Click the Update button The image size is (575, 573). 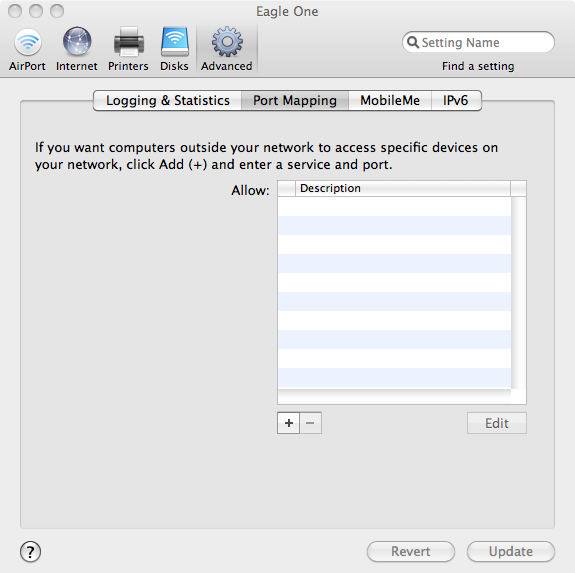pyautogui.click(x=511, y=551)
